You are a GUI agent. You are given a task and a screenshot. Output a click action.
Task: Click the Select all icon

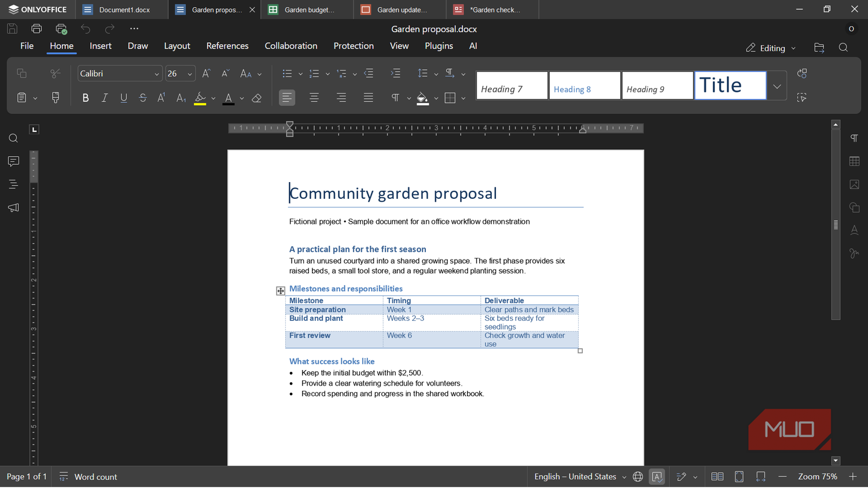click(802, 98)
